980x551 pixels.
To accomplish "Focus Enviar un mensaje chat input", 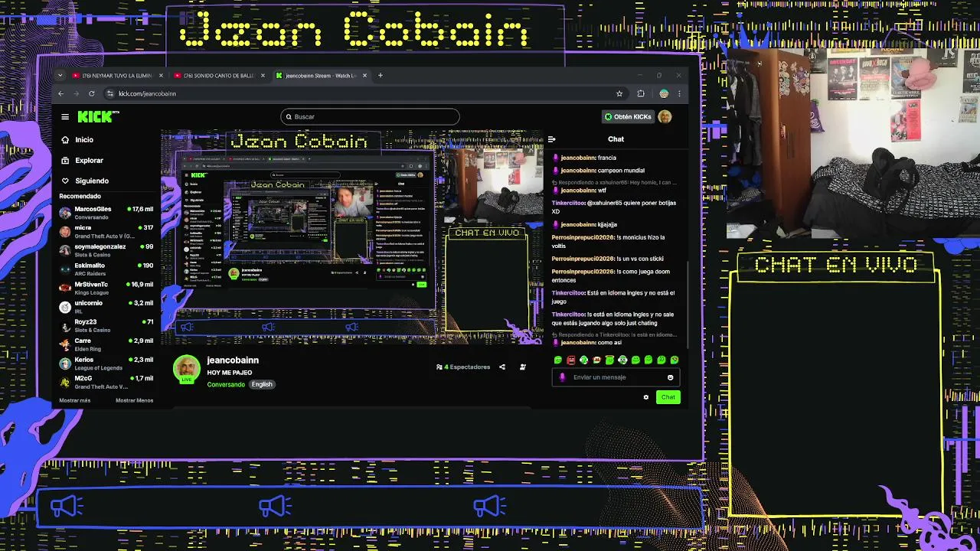I will tap(616, 377).
